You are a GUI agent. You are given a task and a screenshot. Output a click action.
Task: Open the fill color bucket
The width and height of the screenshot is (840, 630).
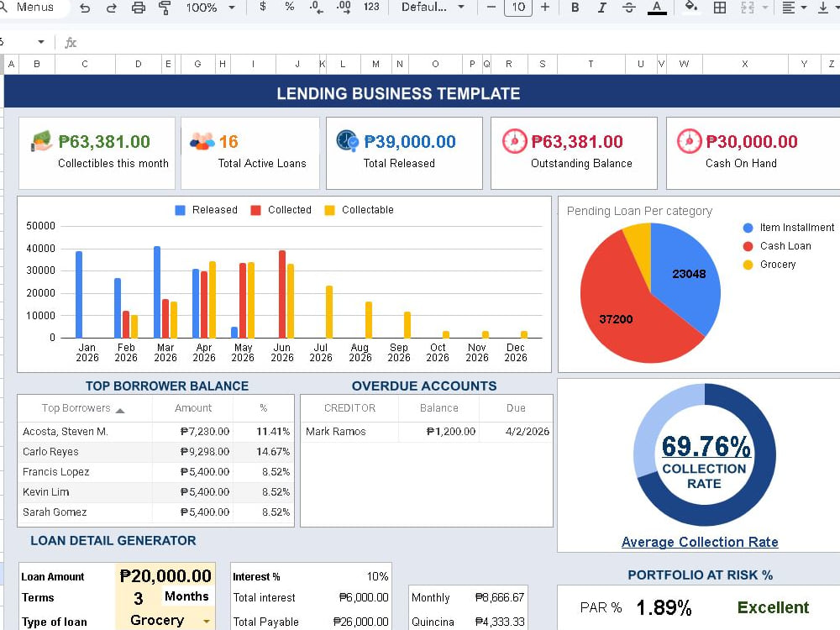(691, 7)
